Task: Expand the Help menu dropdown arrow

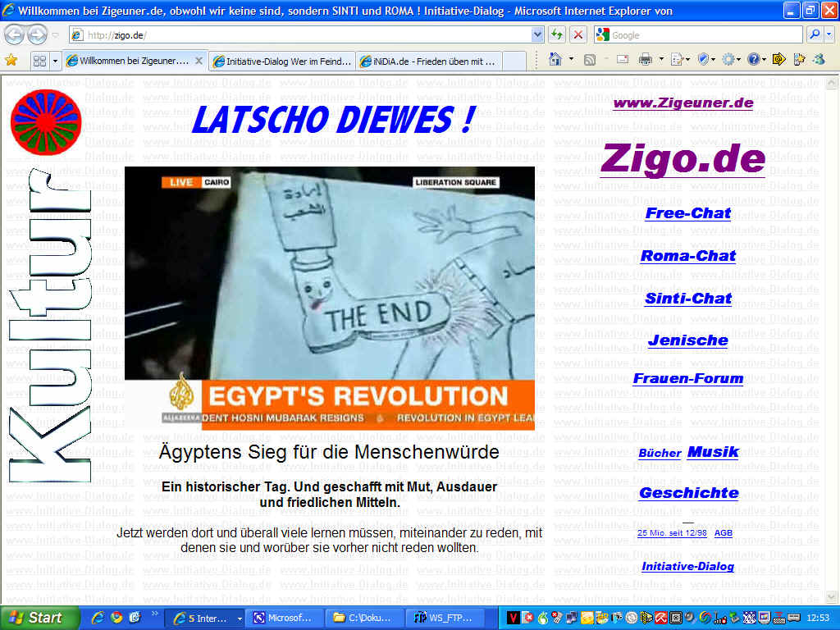Action: 765,59
